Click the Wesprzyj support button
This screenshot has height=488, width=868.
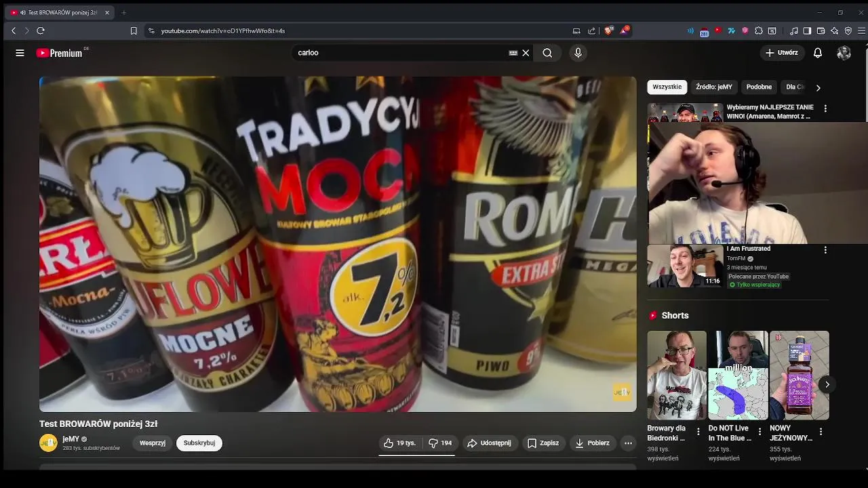[153, 443]
